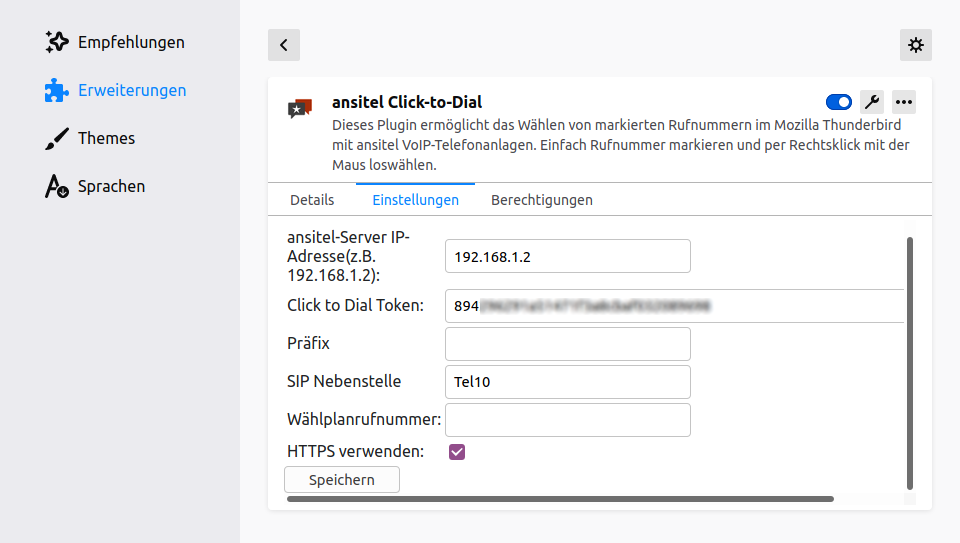Open the gear tools menu
This screenshot has width=960, height=543.
coord(916,44)
